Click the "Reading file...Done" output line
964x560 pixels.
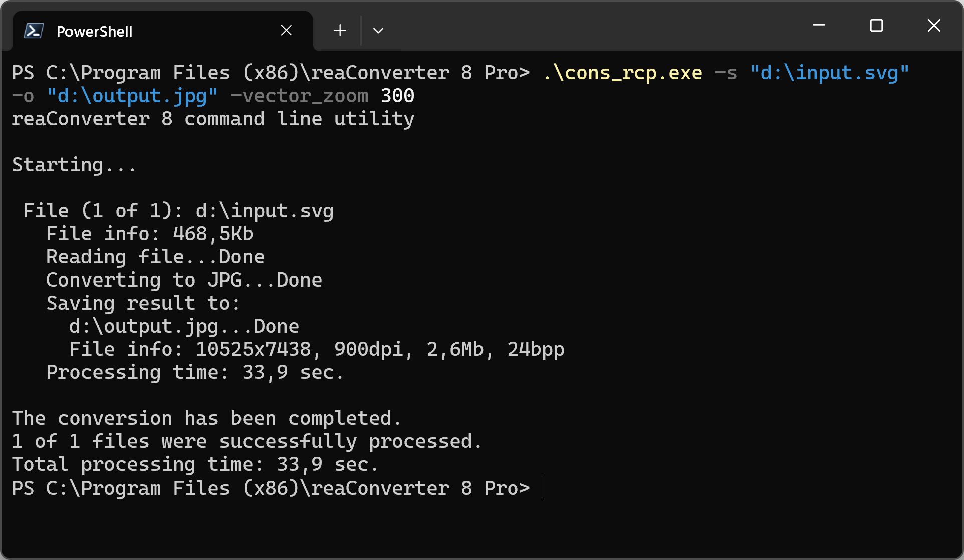155,257
